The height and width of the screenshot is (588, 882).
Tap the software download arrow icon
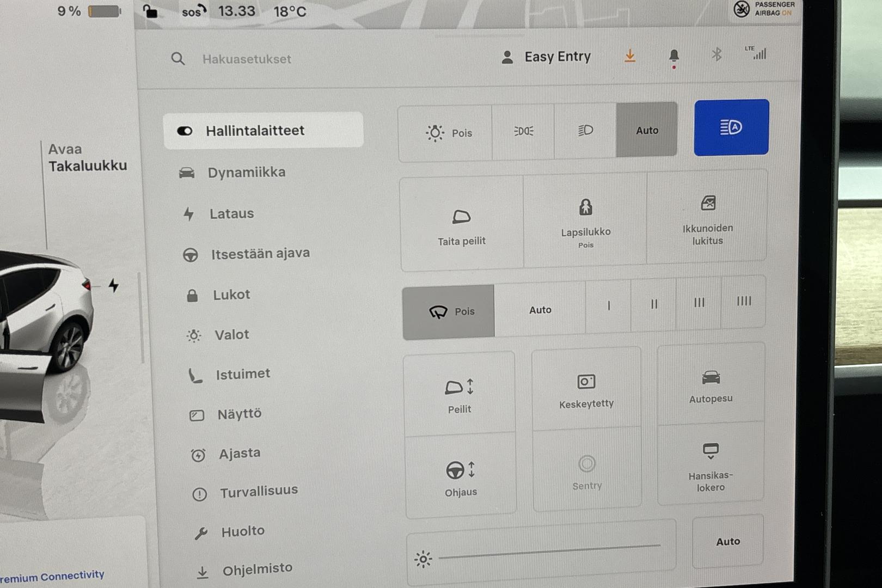[630, 56]
